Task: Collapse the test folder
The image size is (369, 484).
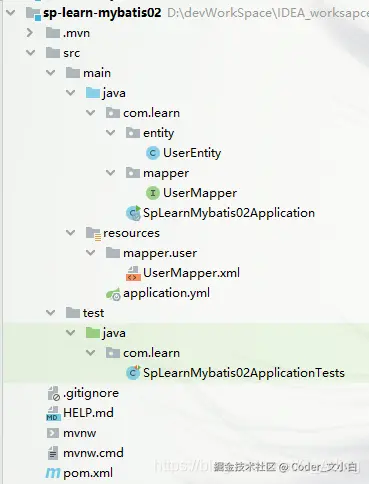Action: [x=51, y=313]
